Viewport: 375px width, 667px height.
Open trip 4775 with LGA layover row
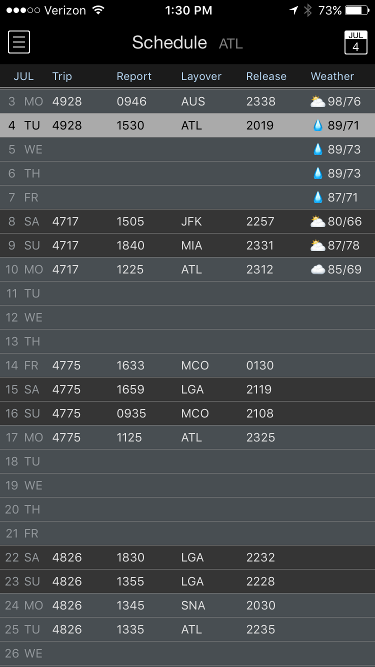(x=188, y=390)
